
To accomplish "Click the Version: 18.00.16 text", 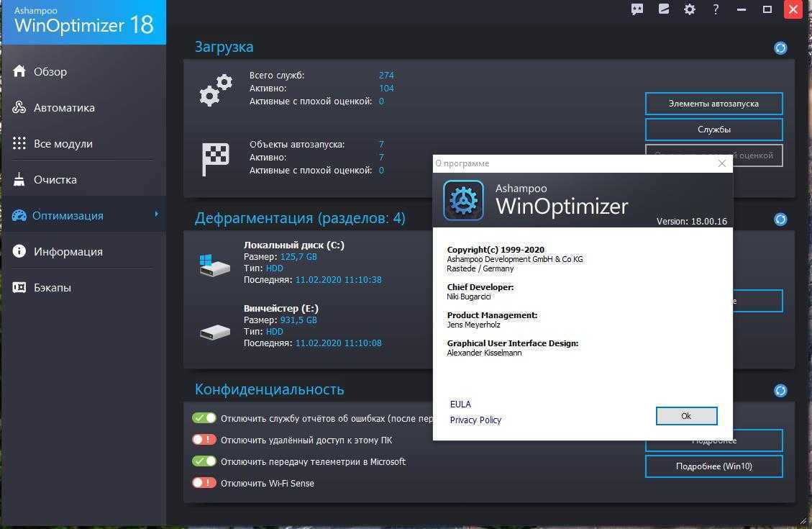I will [x=692, y=221].
